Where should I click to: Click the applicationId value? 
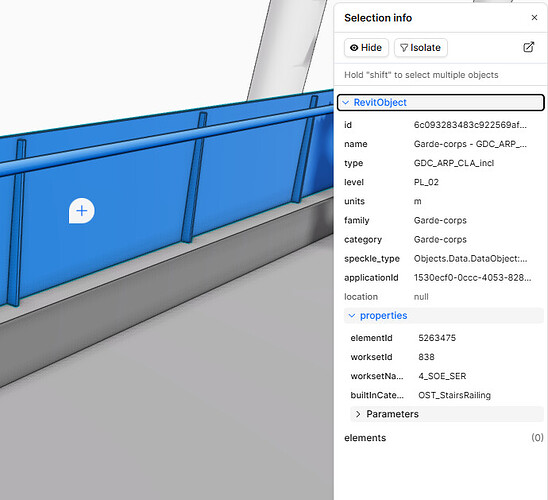tap(472, 278)
